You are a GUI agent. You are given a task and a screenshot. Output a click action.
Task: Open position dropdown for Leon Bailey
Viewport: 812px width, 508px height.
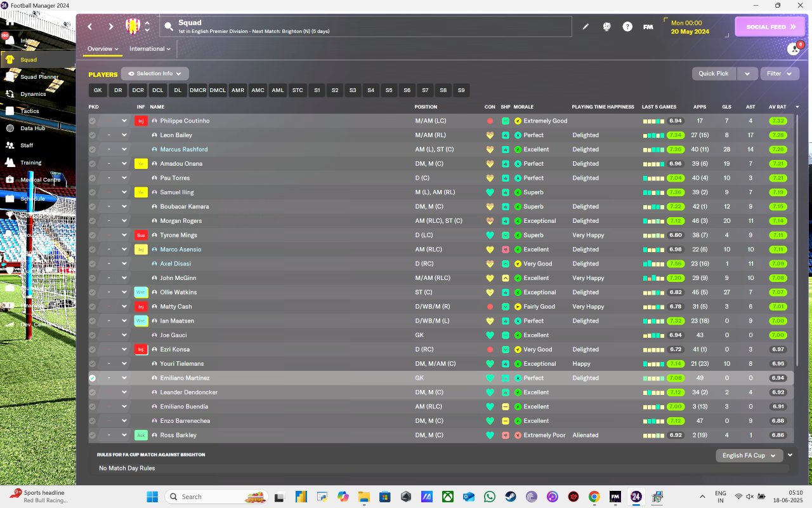click(124, 135)
